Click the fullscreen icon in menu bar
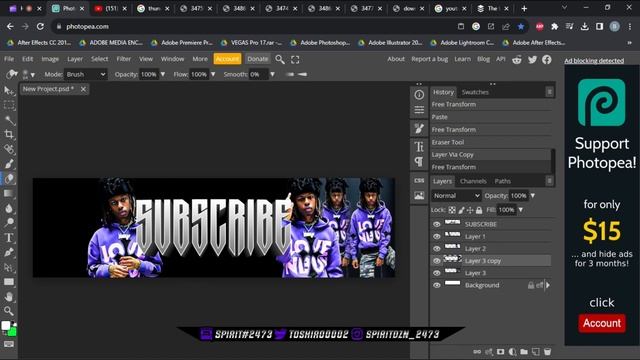This screenshot has height=360, width=640. tap(295, 60)
